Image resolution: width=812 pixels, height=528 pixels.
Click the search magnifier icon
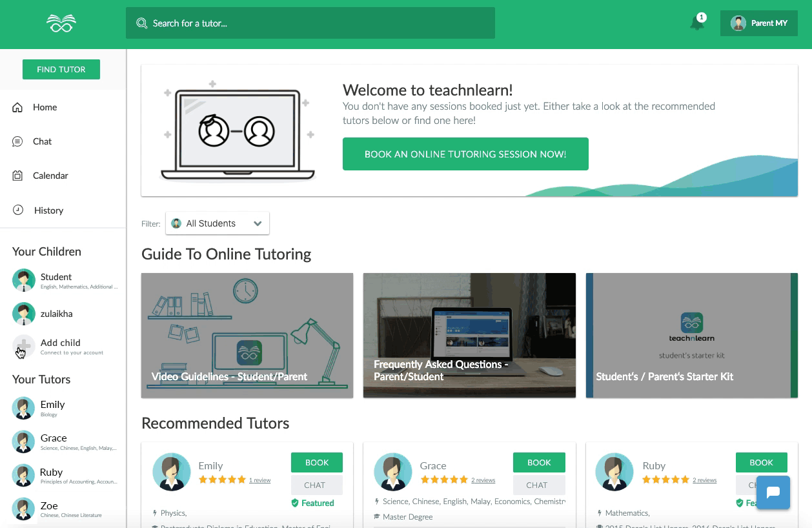tap(142, 23)
